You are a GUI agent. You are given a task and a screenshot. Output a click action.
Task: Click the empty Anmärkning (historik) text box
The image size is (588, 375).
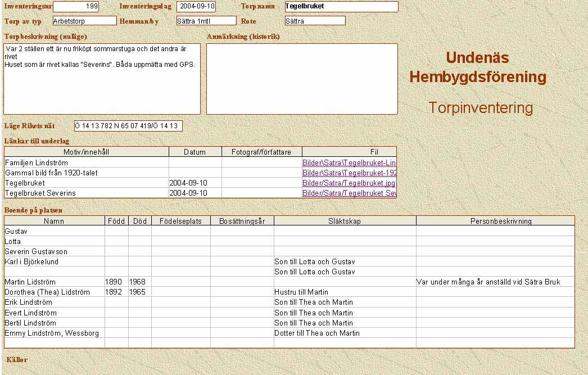(x=302, y=79)
